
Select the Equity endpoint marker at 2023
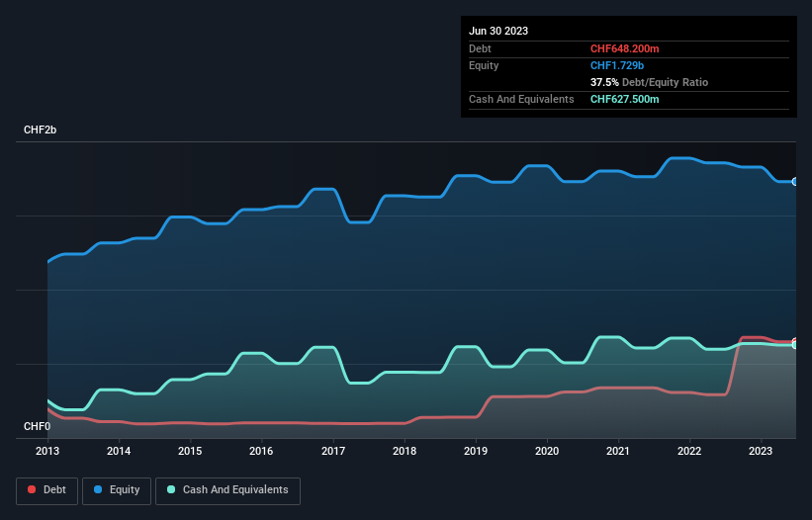(x=795, y=182)
